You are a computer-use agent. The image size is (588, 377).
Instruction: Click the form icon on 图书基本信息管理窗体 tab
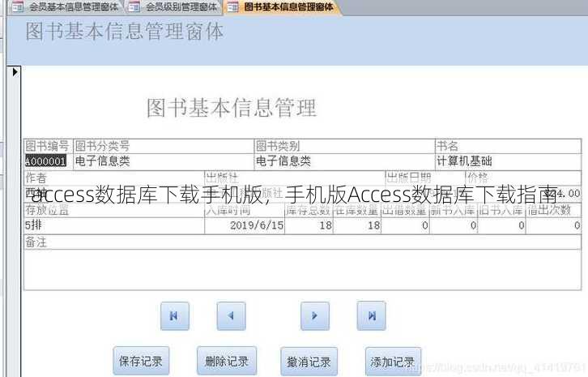tap(233, 6)
